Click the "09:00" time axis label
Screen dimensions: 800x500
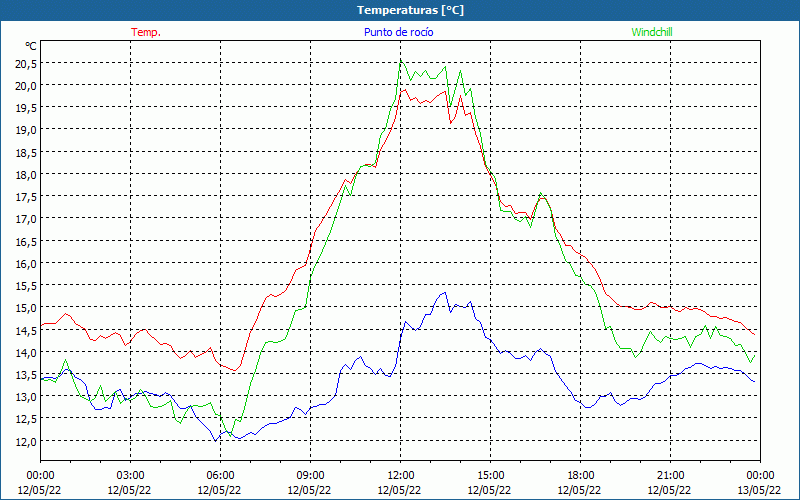point(310,476)
